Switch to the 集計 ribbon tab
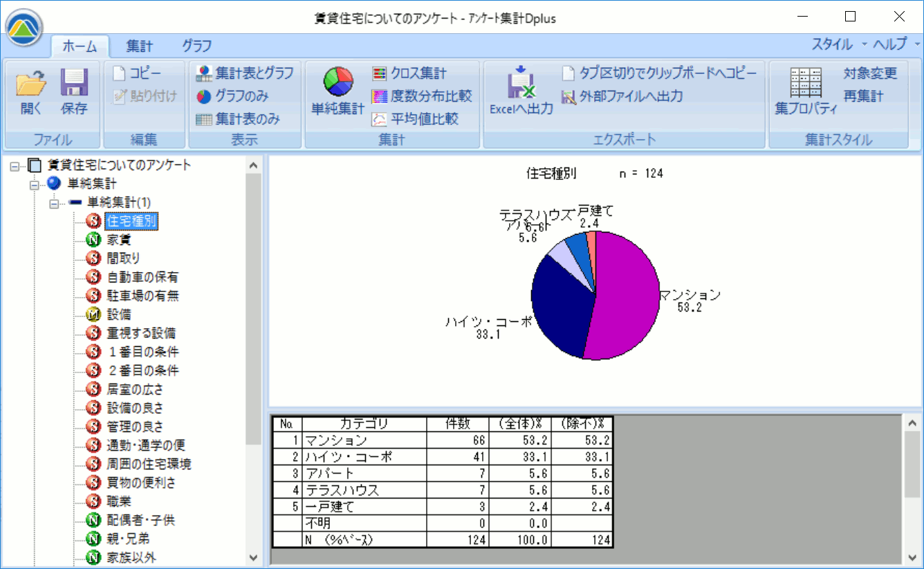The height and width of the screenshot is (569, 924). pos(139,46)
